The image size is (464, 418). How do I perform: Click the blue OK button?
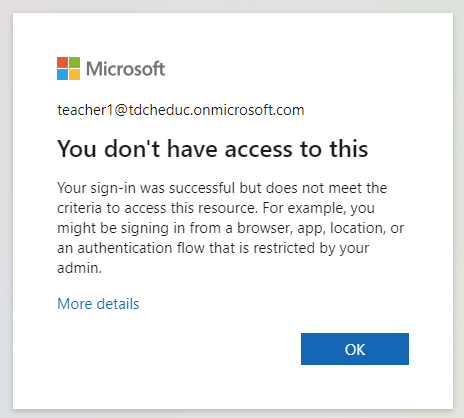coord(355,349)
